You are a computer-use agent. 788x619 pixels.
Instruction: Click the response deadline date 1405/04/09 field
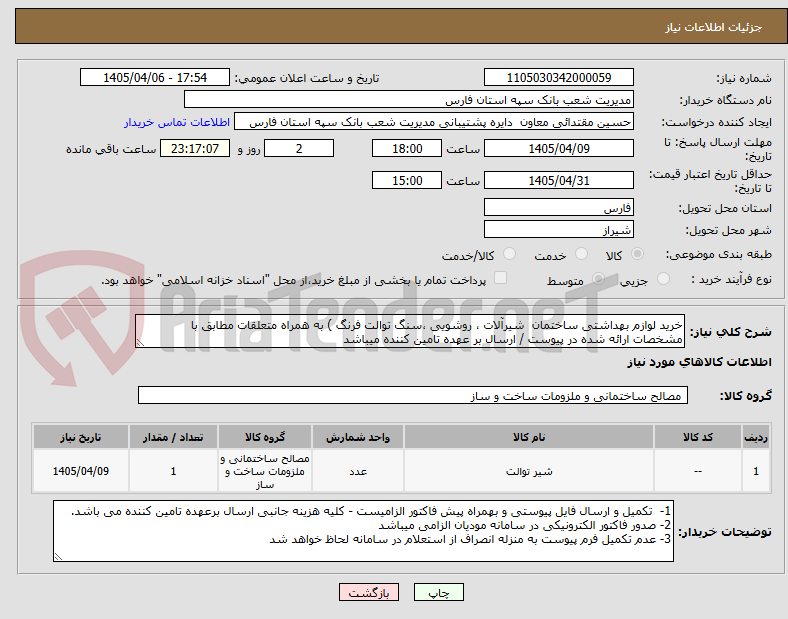[x=558, y=149]
